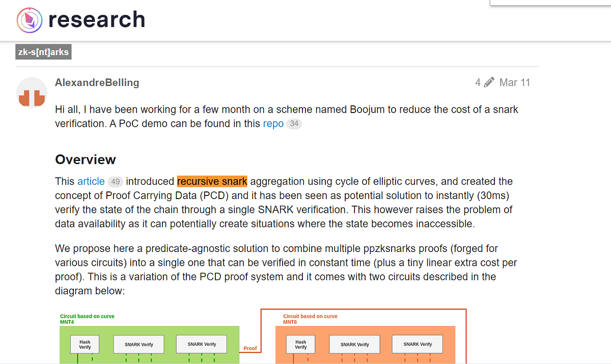Open AlexandreBelling's avatar image

pyautogui.click(x=32, y=93)
